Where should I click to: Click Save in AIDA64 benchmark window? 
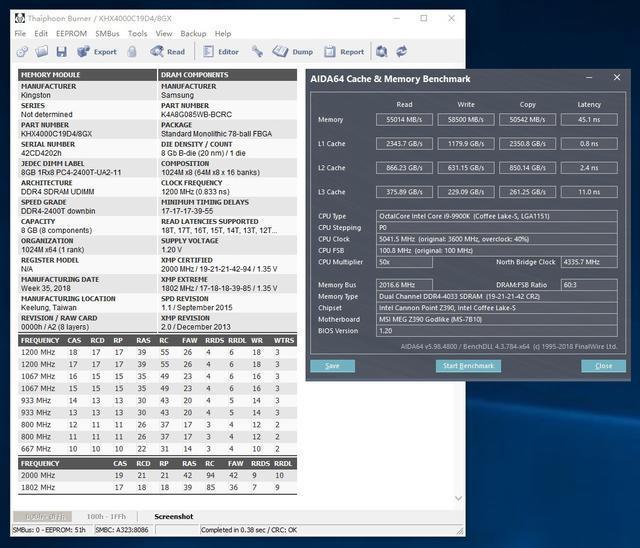(x=332, y=366)
